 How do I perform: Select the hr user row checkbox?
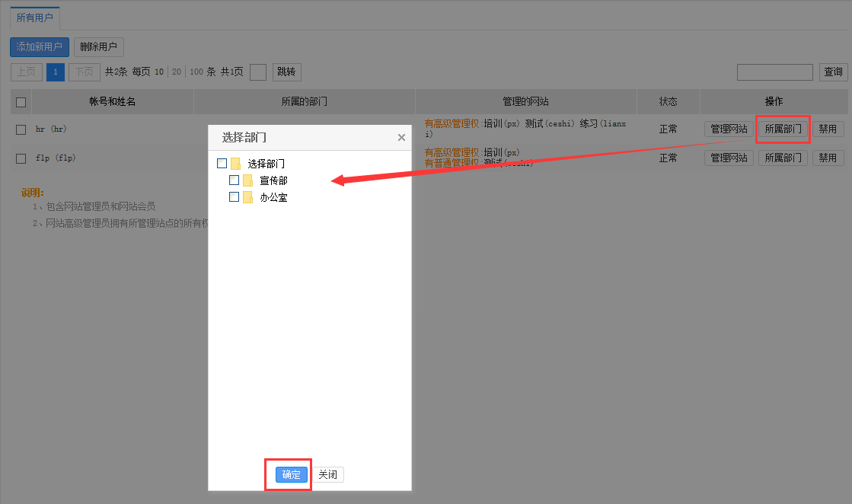[21, 129]
